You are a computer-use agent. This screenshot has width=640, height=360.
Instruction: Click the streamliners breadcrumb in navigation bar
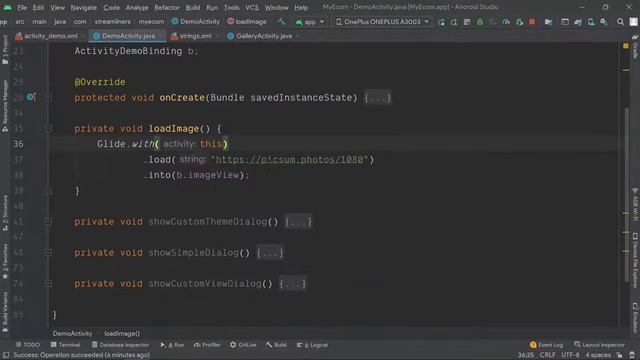[113, 22]
